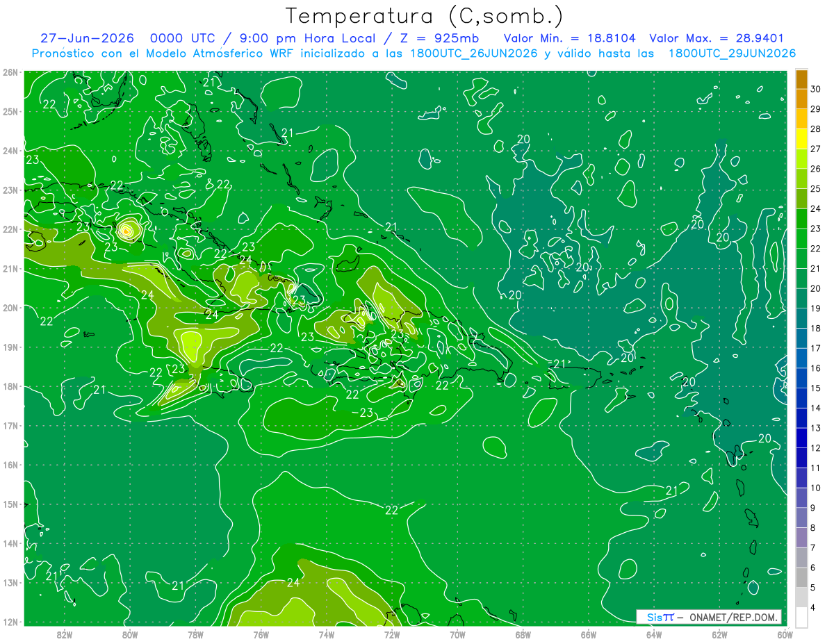Click the 74W longitude axis label
This screenshot has width=834, height=644.
tap(327, 634)
